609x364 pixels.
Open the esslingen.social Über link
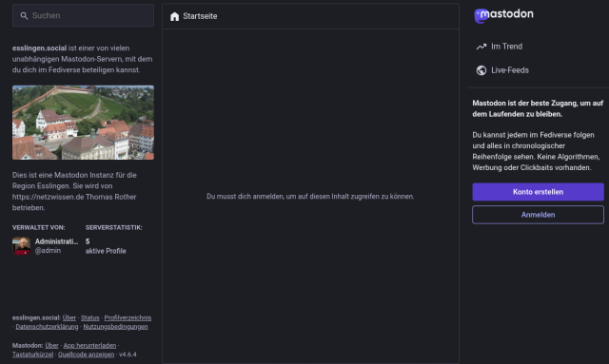click(x=69, y=317)
